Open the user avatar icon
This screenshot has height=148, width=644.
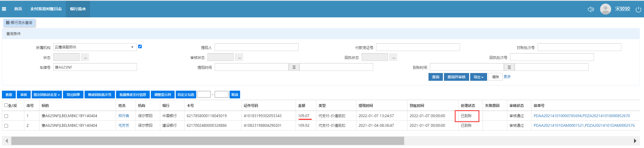(605, 9)
